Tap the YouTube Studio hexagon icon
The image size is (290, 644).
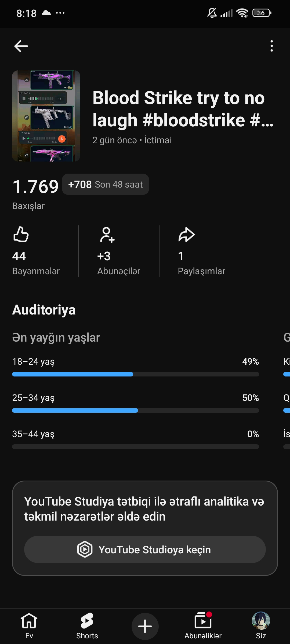85,549
